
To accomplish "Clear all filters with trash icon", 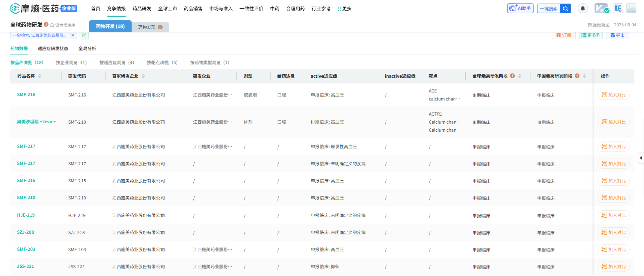I will (x=84, y=35).
